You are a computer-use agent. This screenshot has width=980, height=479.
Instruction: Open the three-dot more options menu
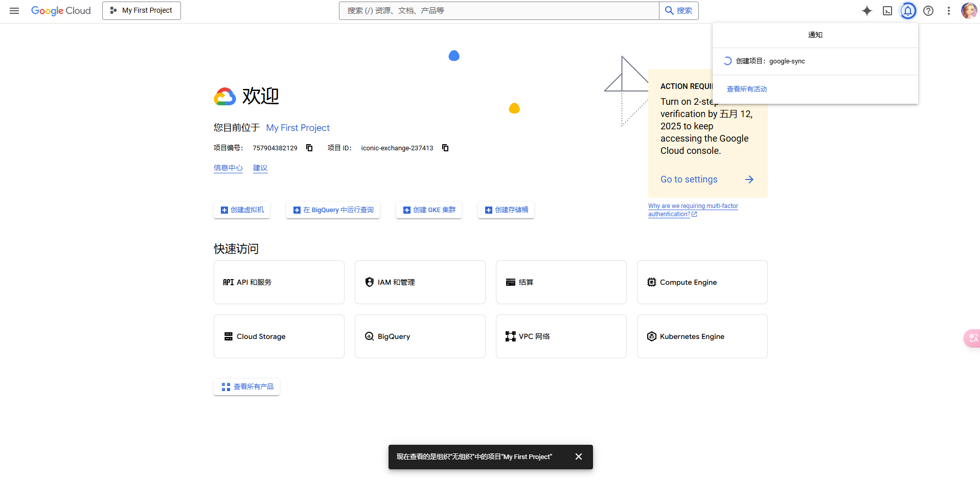pyautogui.click(x=949, y=11)
